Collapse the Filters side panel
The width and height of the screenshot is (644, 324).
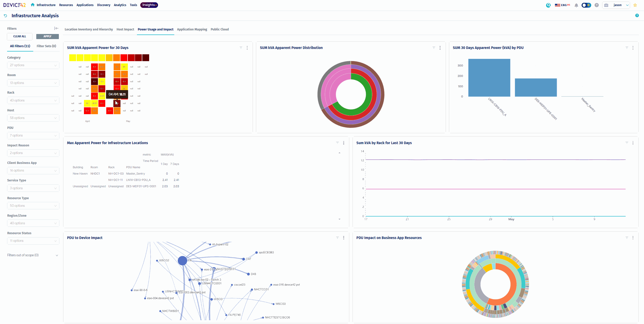pos(56,28)
